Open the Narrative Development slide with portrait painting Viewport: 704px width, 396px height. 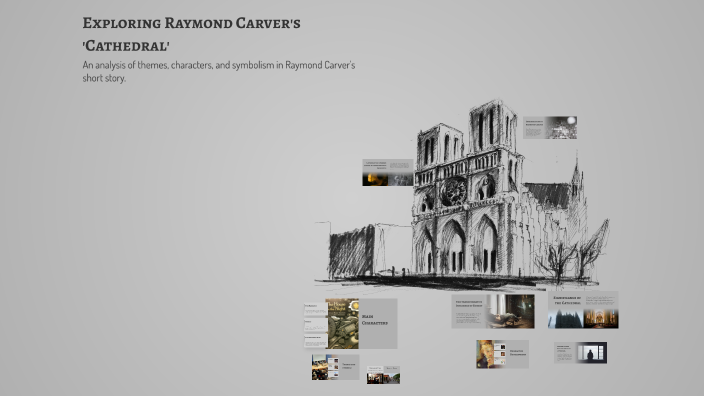point(502,354)
